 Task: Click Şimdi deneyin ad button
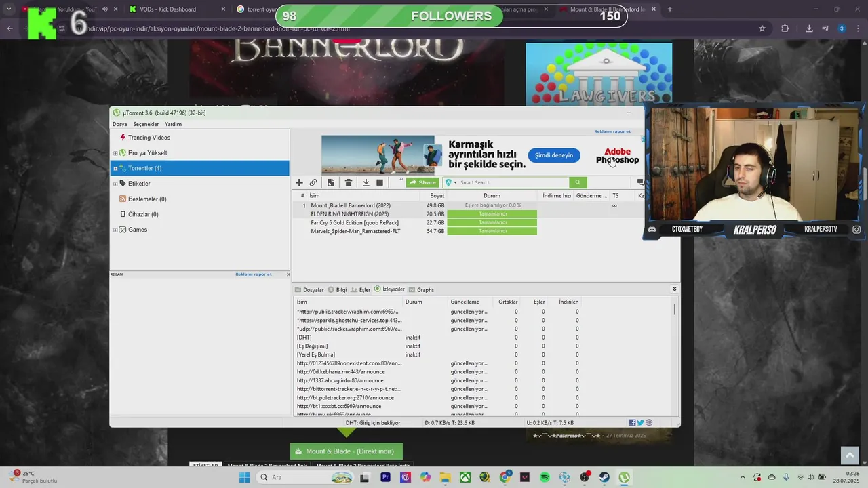pyautogui.click(x=554, y=155)
